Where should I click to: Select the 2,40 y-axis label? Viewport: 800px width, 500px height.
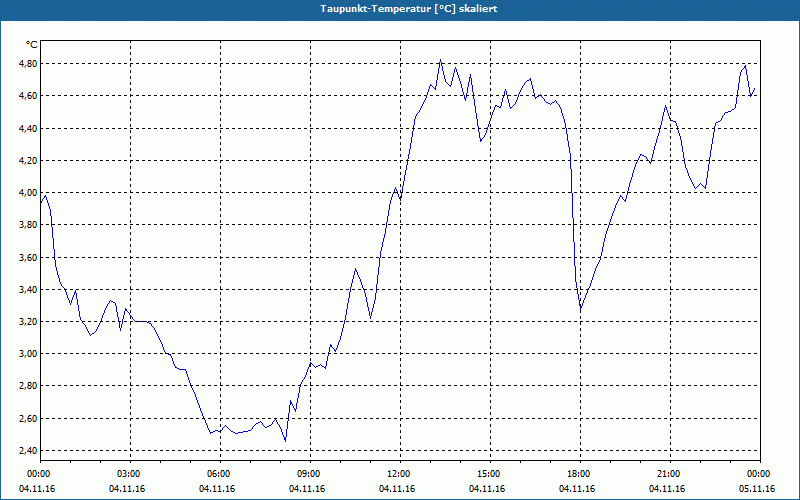tap(29, 451)
